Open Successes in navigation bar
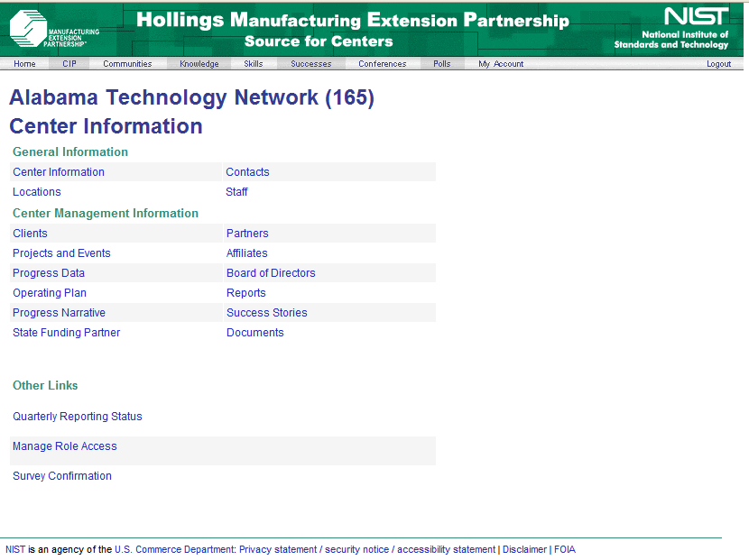Image resolution: width=749 pixels, height=560 pixels. [311, 63]
